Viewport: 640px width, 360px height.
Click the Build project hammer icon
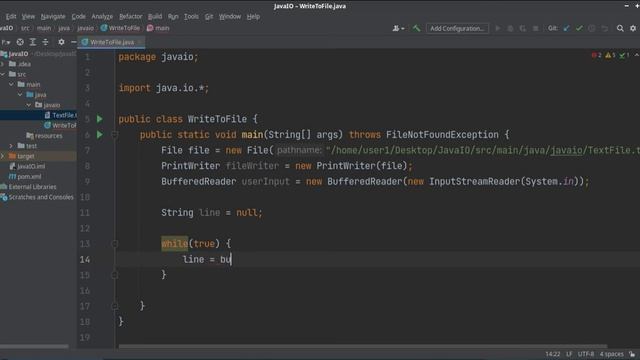coord(416,28)
